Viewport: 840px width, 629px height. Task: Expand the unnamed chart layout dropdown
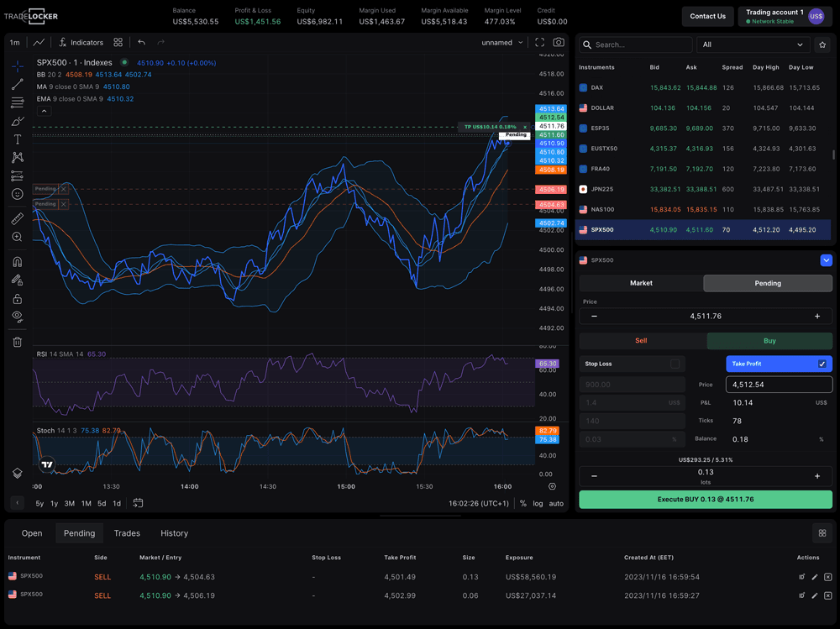[502, 43]
